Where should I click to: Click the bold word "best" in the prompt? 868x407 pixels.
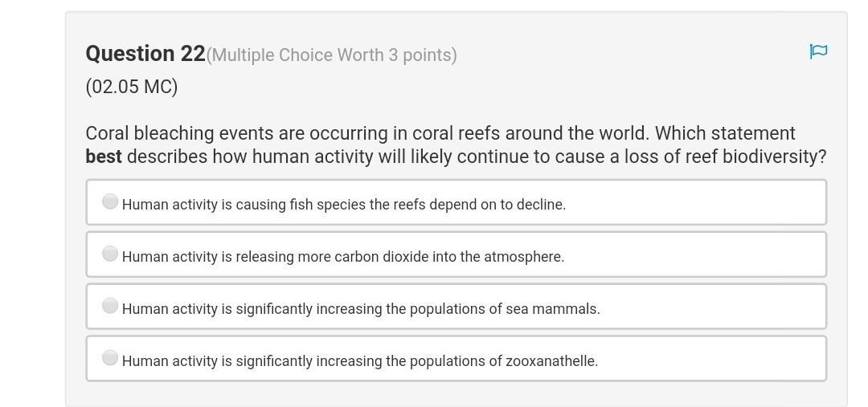pos(104,157)
